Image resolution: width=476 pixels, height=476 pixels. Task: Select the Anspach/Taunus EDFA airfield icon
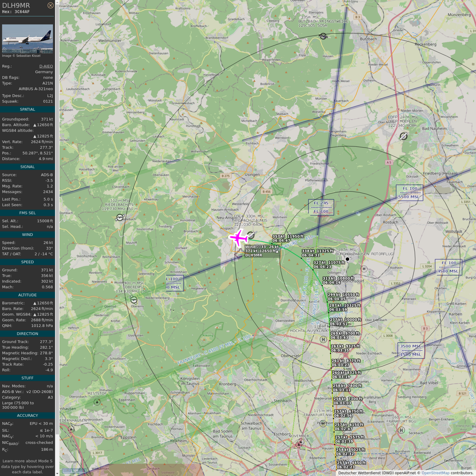[x=251, y=235]
